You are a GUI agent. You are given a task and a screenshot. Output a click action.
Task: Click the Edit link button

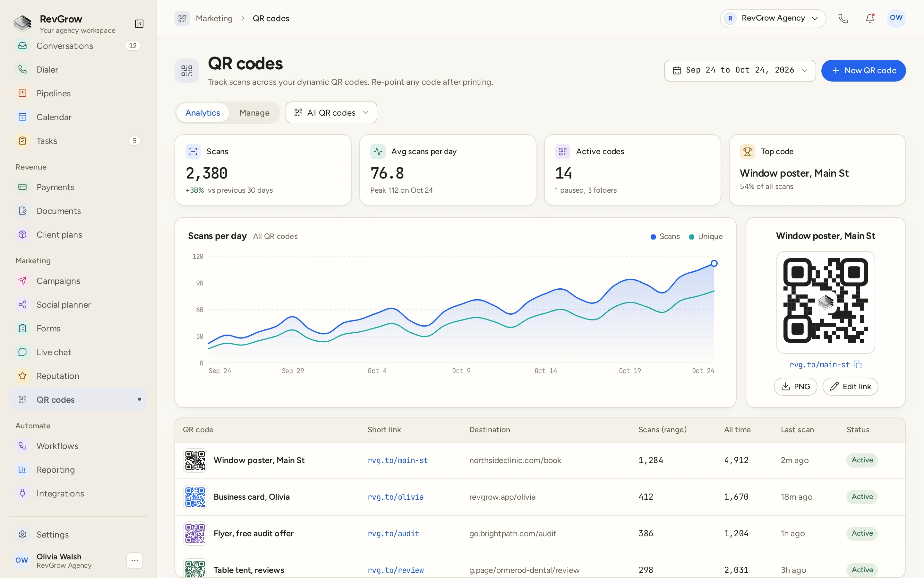tap(850, 387)
